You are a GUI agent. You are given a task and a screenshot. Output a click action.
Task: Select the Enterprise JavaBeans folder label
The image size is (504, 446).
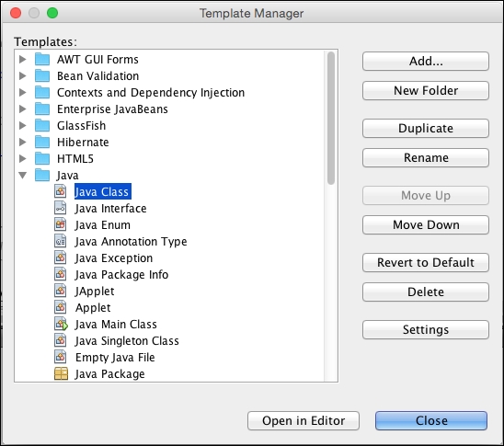coord(112,109)
